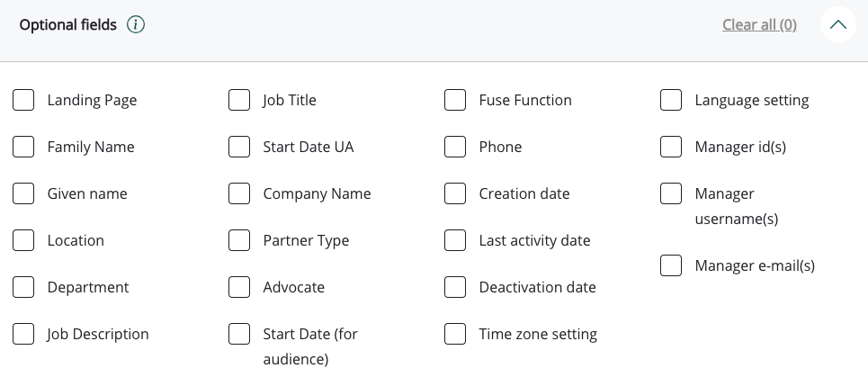Viewport: 868px width, 368px height.
Task: Tick the Job Title checkbox
Action: 239,100
